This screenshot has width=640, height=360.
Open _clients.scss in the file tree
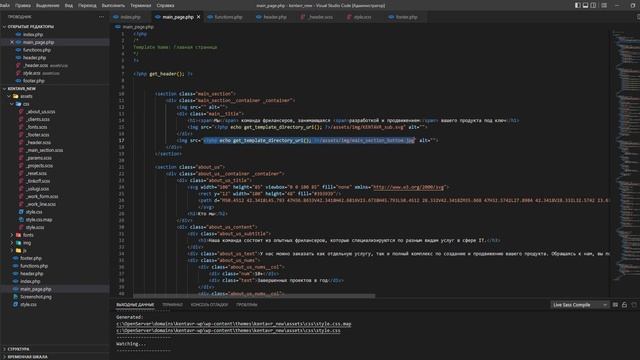[38, 119]
